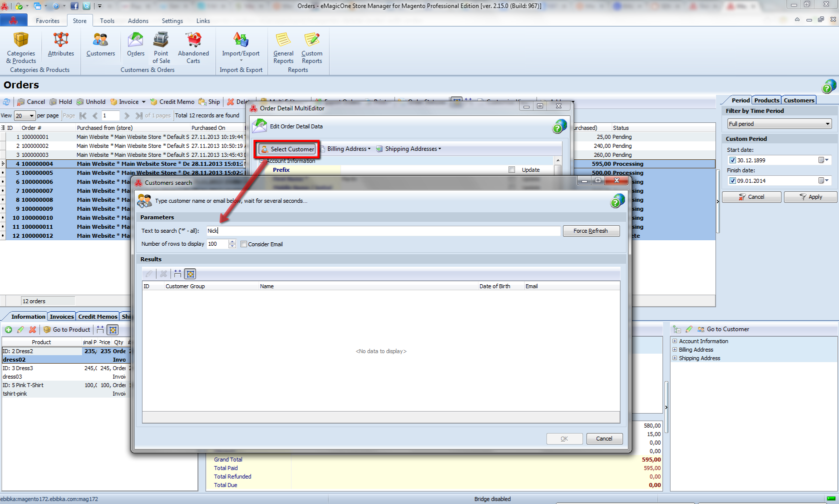Open Categories & Products ribbon icon

21,47
